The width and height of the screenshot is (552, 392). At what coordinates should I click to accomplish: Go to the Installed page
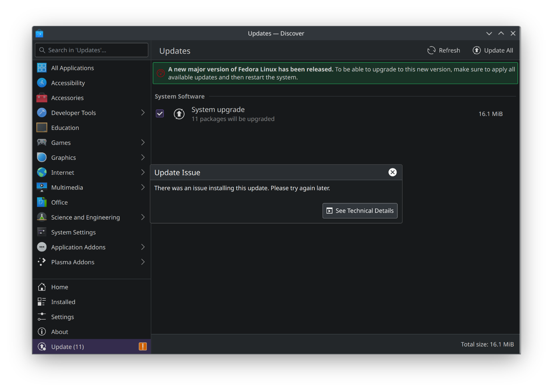coord(92,302)
